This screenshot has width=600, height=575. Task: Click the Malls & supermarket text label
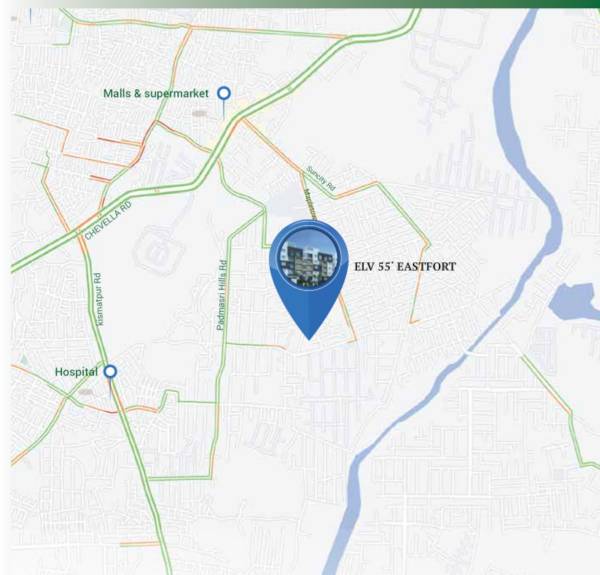(x=156, y=93)
